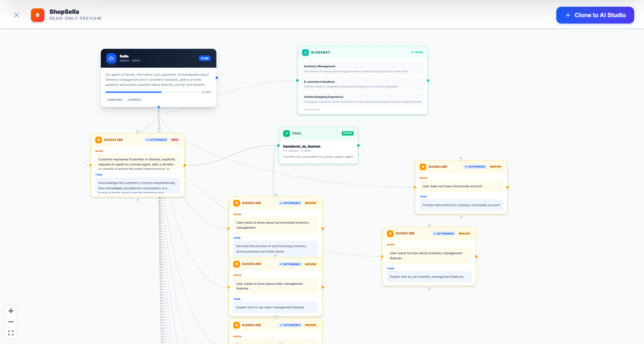Viewport: 644px width, 344px height.
Task: Click MEDIUM badge on inventory features guideline
Action: pos(464,234)
